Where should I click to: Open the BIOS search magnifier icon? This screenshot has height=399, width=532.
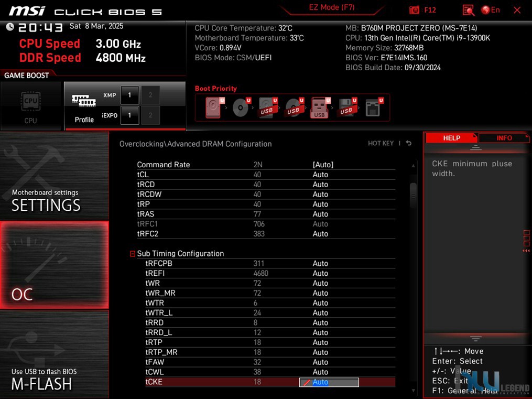tap(468, 10)
